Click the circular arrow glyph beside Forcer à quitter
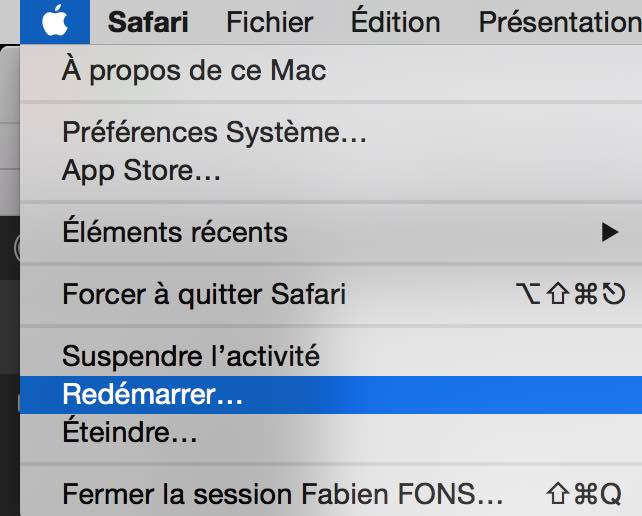 tap(613, 294)
